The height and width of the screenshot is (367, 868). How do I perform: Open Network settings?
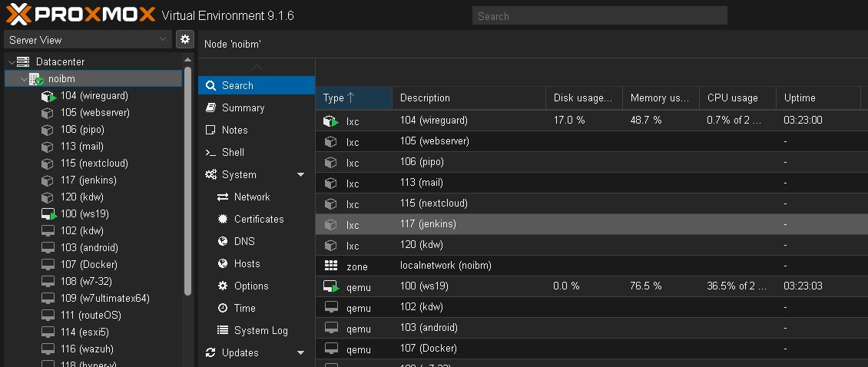click(257, 197)
